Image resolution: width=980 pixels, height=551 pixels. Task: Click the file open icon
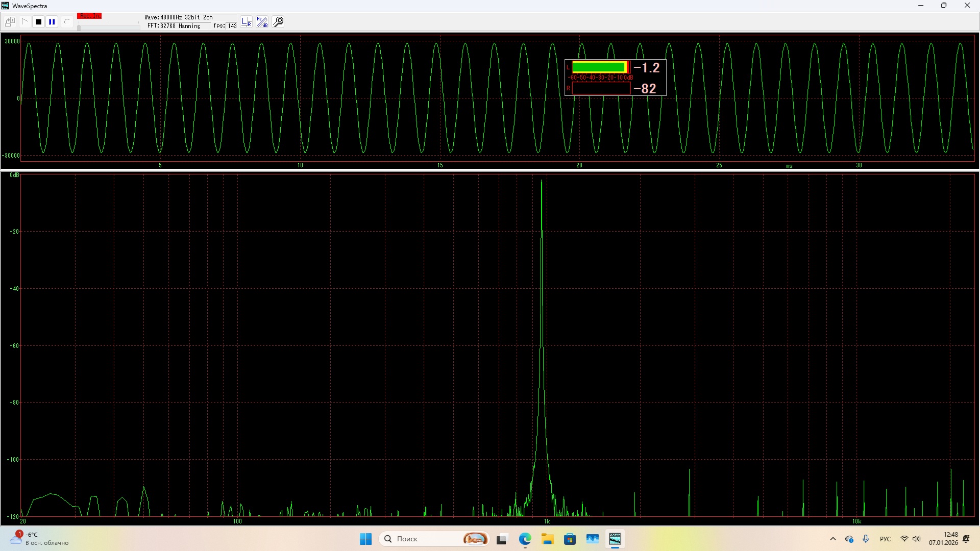click(x=10, y=22)
